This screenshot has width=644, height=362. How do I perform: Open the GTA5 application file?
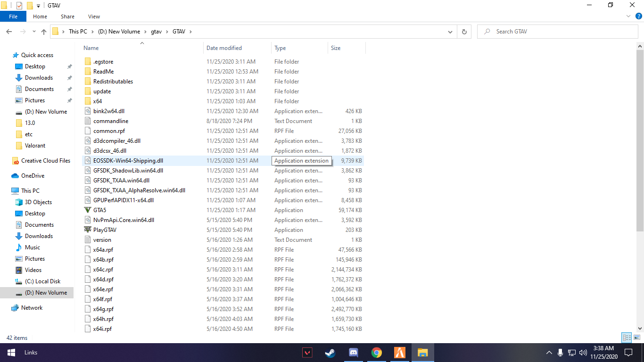click(99, 210)
